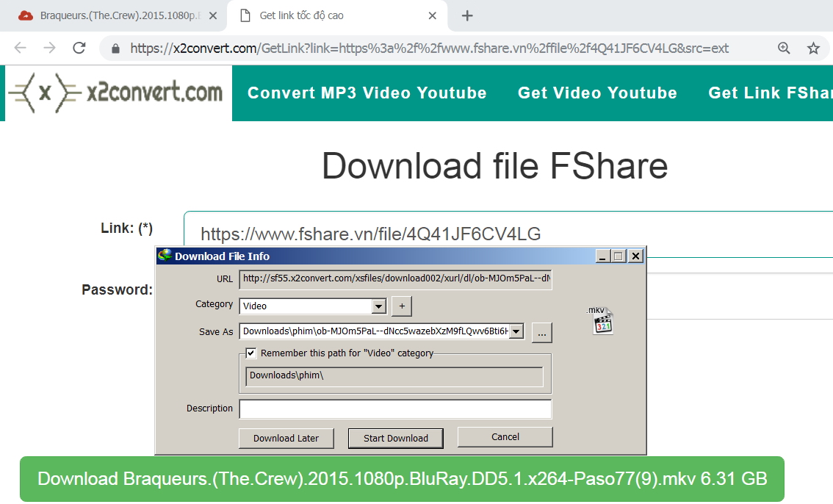Viewport: 833px width, 504px height.
Task: Click the Description text field
Action: [x=396, y=409]
